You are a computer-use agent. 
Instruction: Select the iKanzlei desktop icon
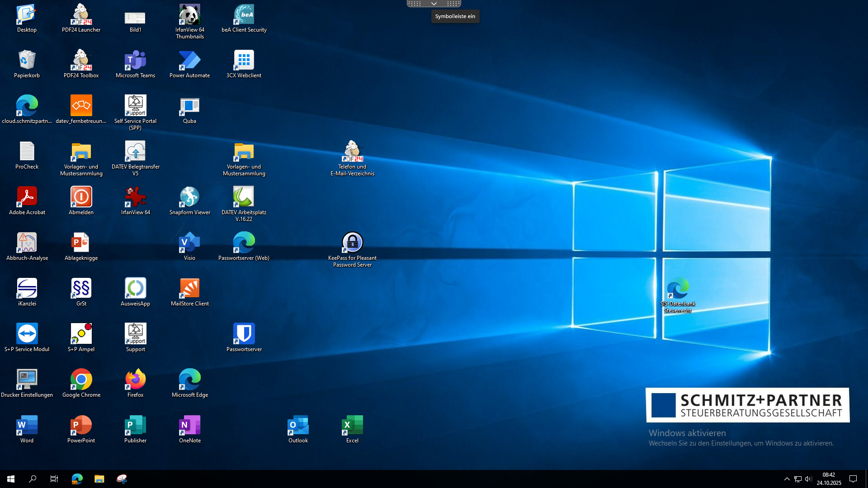(x=27, y=288)
